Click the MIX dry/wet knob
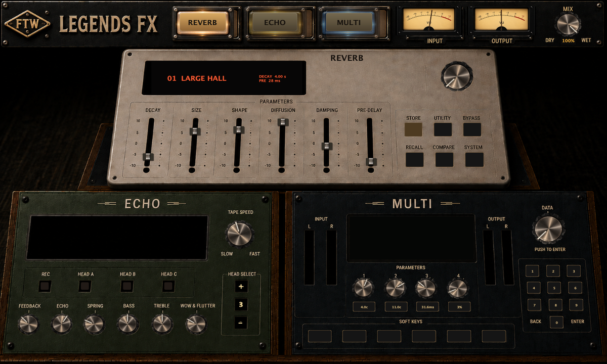The width and height of the screenshot is (607, 364). [x=568, y=24]
